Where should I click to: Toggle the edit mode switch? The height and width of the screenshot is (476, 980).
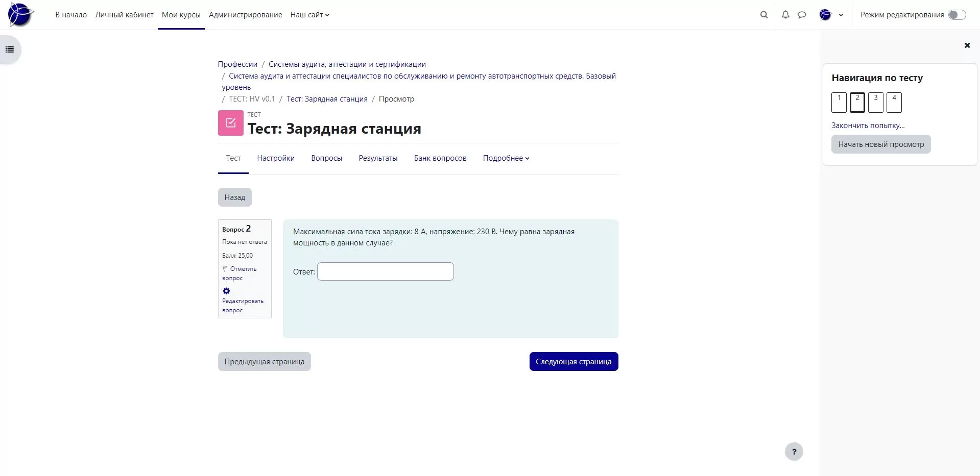pos(957,15)
